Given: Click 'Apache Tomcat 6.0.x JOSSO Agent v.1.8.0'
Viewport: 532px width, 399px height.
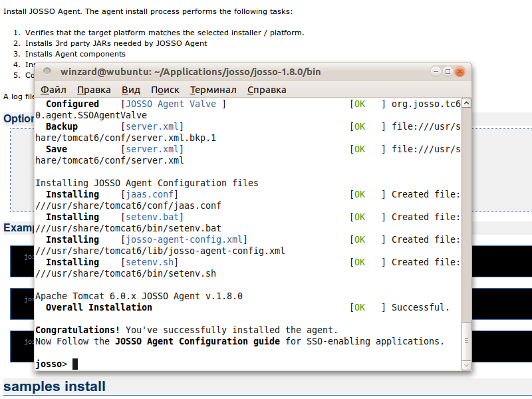Looking at the screenshot, I should (139, 296).
